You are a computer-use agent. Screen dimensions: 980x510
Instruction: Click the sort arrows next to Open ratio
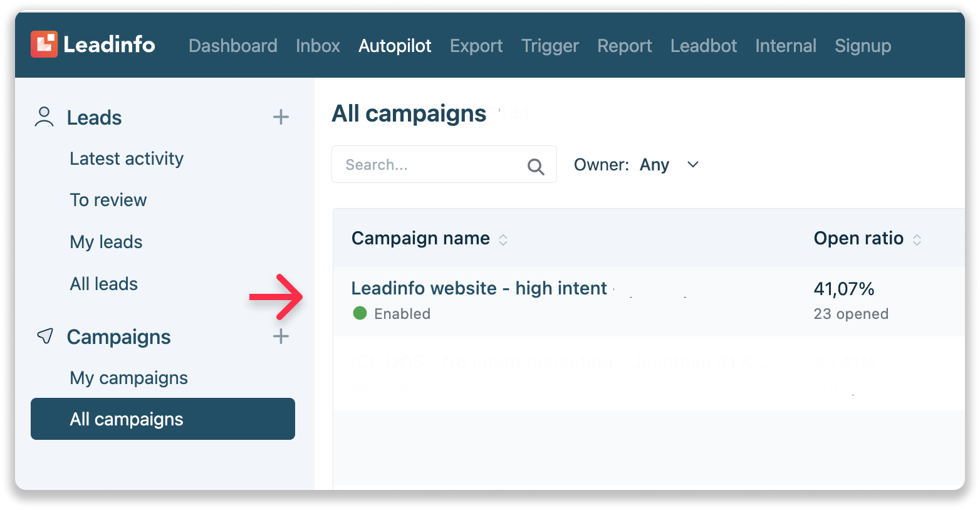tap(917, 239)
